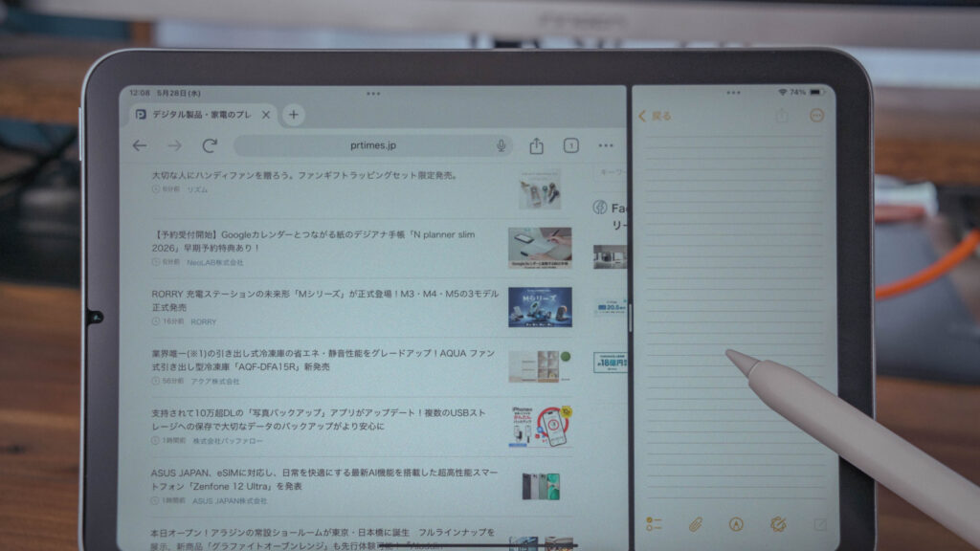Go back with the 戻る button in Notes
Screen dimensions: 980x551
(x=656, y=116)
